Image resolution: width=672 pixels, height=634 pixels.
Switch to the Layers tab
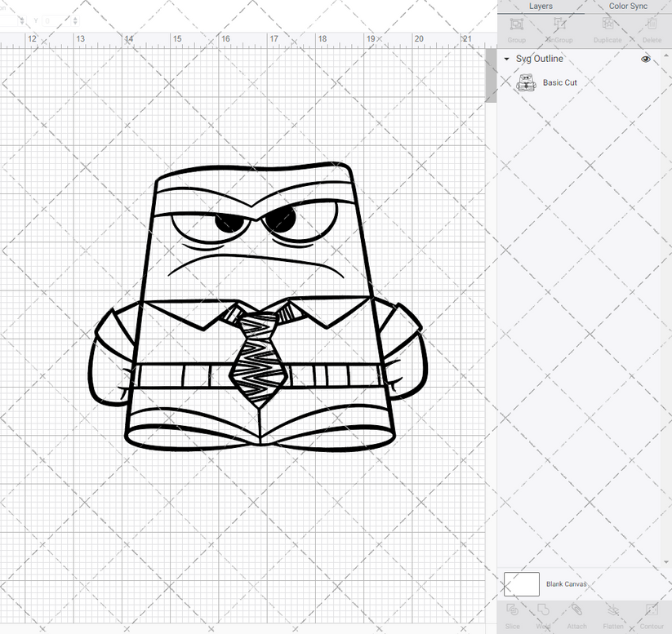pyautogui.click(x=541, y=7)
